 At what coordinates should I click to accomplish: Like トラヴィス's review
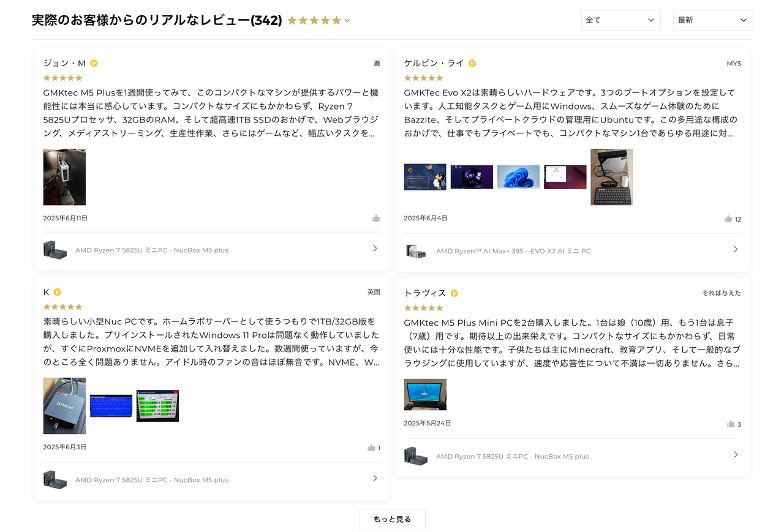(x=730, y=424)
